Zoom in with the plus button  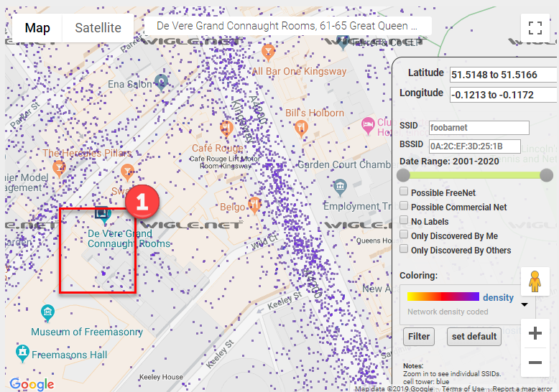pyautogui.click(x=535, y=334)
